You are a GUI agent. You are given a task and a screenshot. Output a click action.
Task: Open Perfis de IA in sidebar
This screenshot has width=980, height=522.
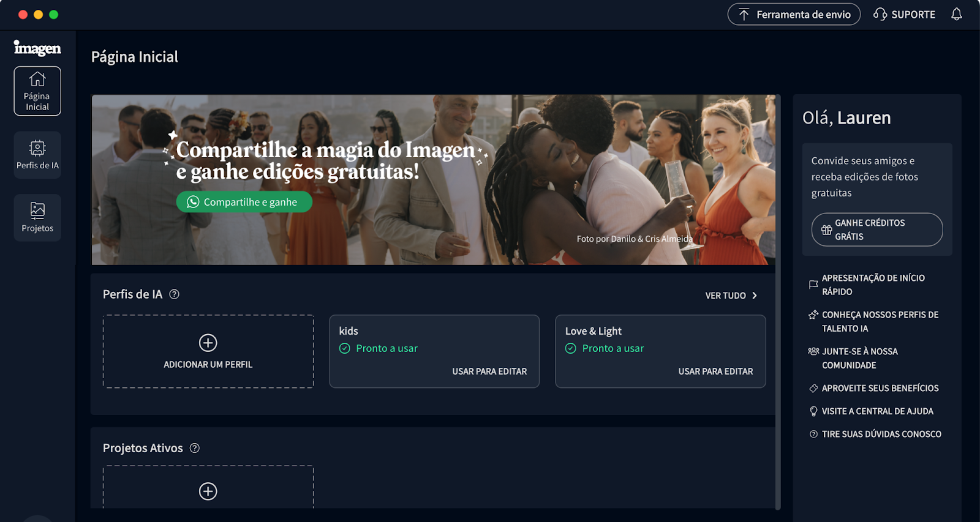point(37,155)
